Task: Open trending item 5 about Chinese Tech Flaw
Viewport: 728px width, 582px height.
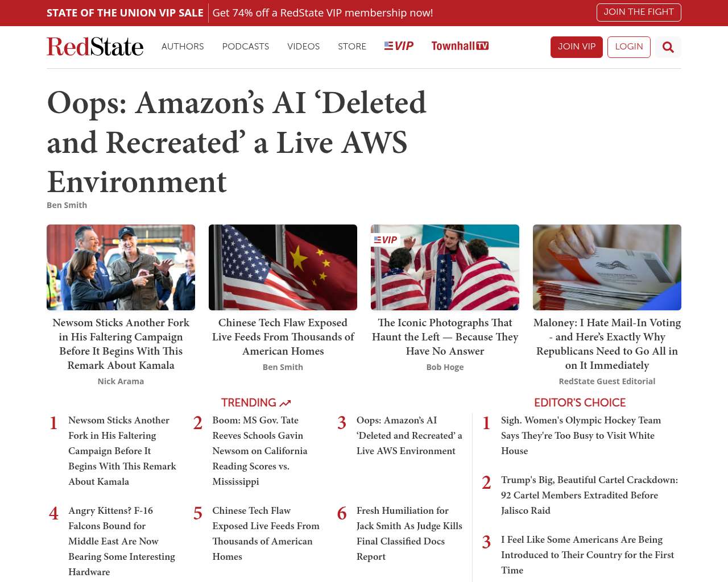Action: [266, 534]
